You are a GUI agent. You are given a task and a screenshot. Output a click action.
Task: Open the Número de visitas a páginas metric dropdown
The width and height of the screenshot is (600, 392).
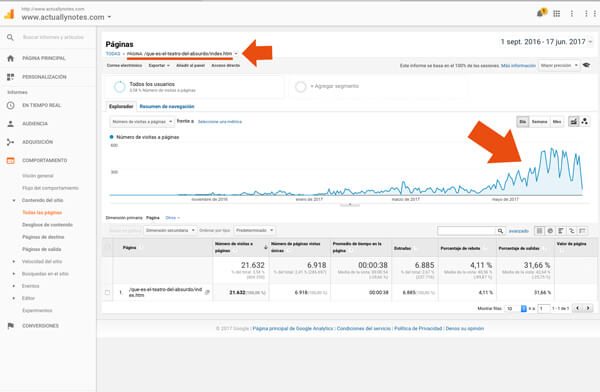142,122
